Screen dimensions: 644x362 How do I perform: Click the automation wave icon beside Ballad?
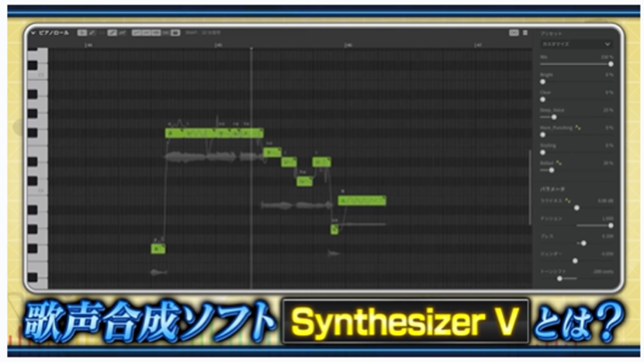coord(559,163)
